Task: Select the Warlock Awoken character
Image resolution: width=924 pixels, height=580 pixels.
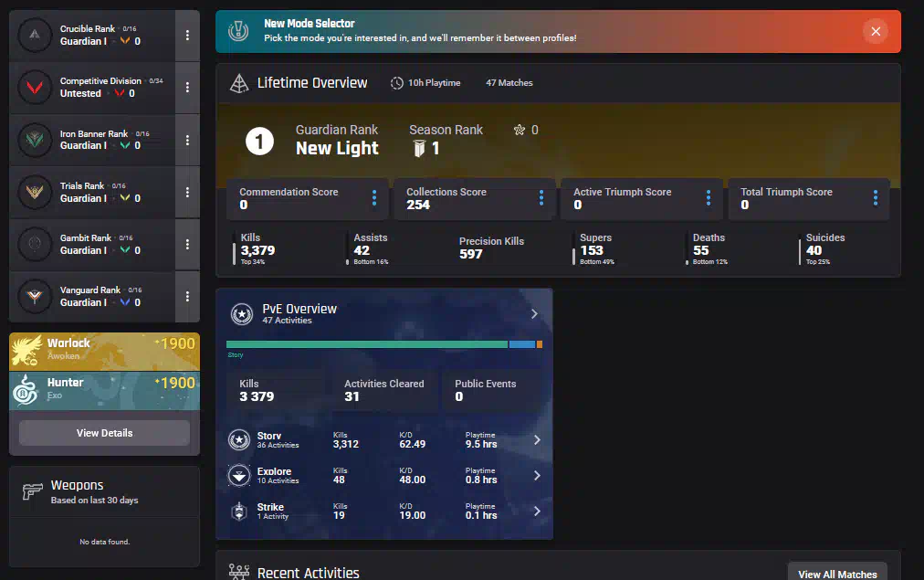Action: tap(104, 352)
